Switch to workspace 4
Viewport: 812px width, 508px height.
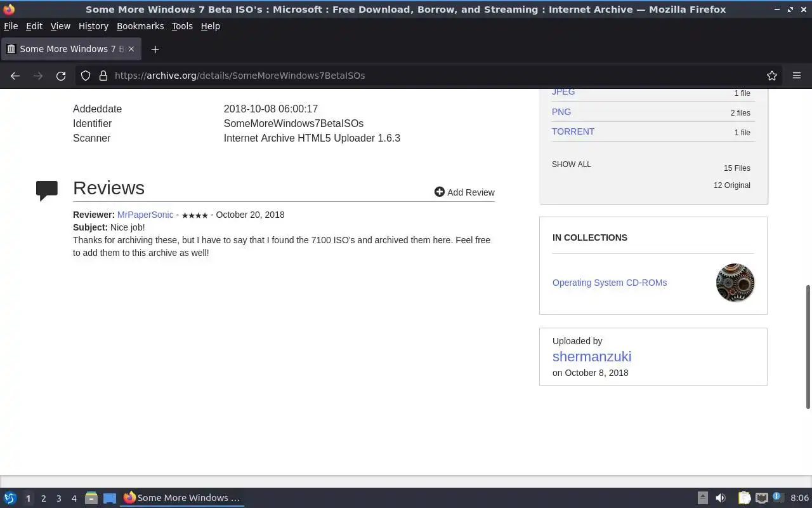[74, 498]
